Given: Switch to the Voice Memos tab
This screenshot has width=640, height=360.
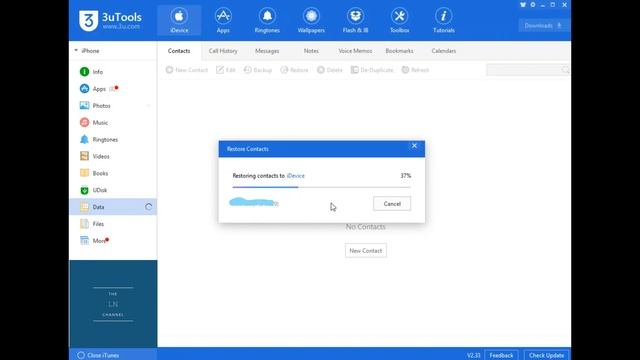Looking at the screenshot, I should click(355, 51).
